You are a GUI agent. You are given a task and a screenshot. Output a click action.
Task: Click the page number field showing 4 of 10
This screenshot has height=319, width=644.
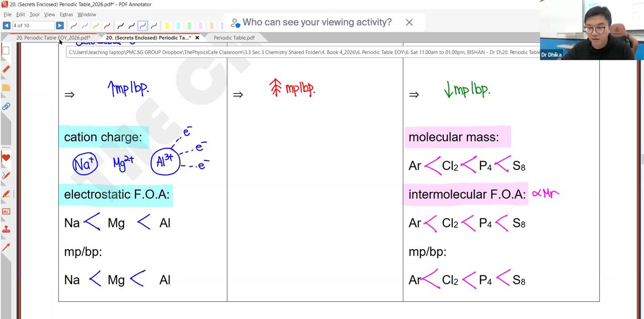click(33, 25)
